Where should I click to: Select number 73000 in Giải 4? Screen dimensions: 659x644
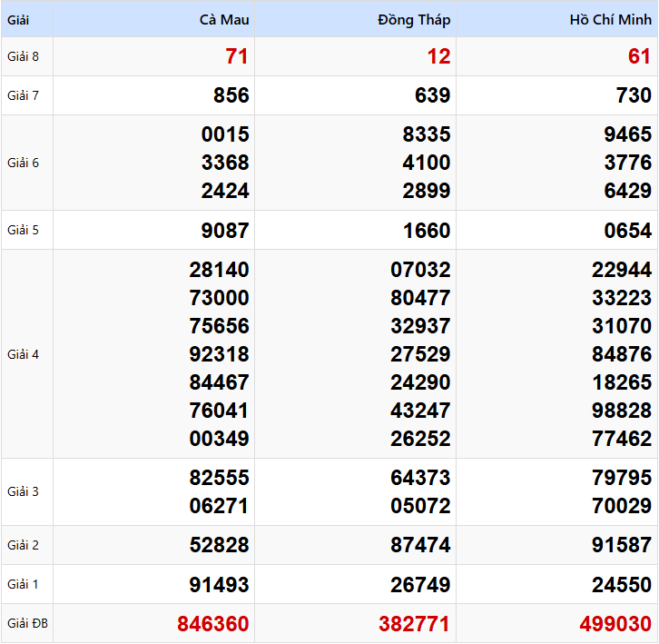pyautogui.click(x=219, y=298)
